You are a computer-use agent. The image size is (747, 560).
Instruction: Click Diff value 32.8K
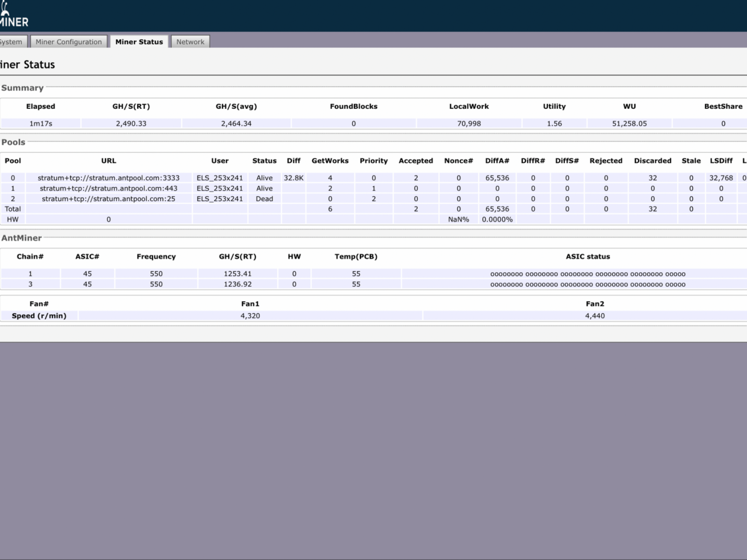[294, 178]
